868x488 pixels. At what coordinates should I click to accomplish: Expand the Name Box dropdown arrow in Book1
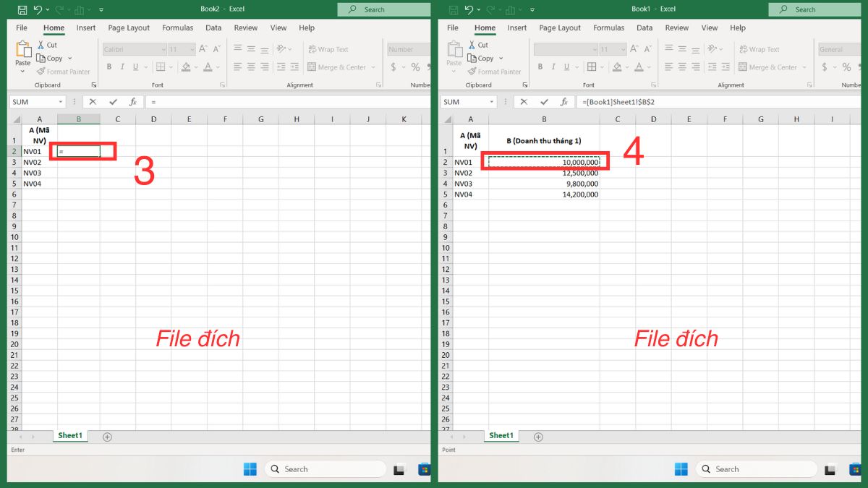coord(490,102)
